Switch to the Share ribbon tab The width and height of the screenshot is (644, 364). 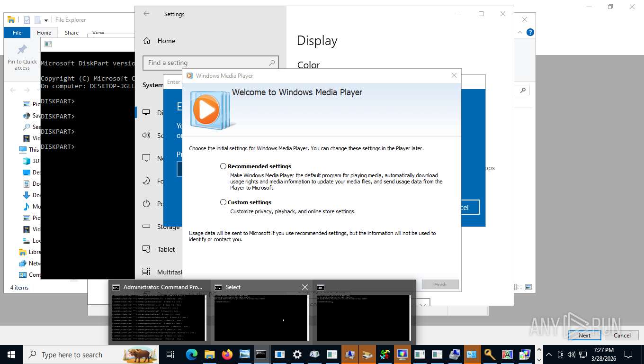(72, 33)
